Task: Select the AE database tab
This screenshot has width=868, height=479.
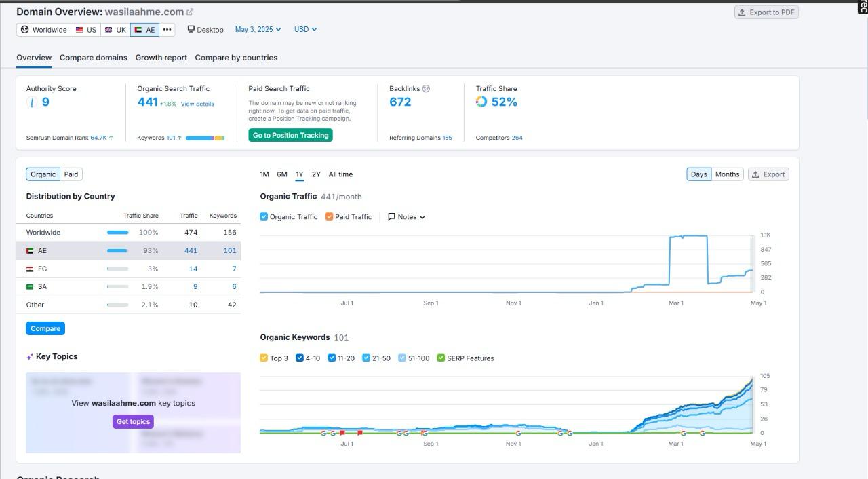Action: point(144,30)
